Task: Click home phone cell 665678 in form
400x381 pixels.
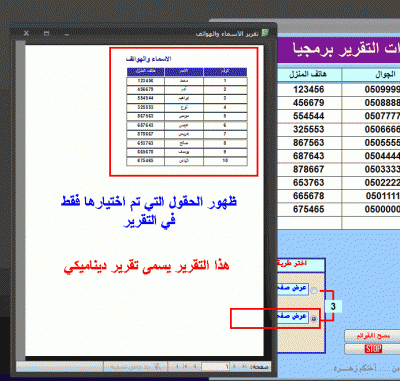Action: pyautogui.click(x=309, y=196)
